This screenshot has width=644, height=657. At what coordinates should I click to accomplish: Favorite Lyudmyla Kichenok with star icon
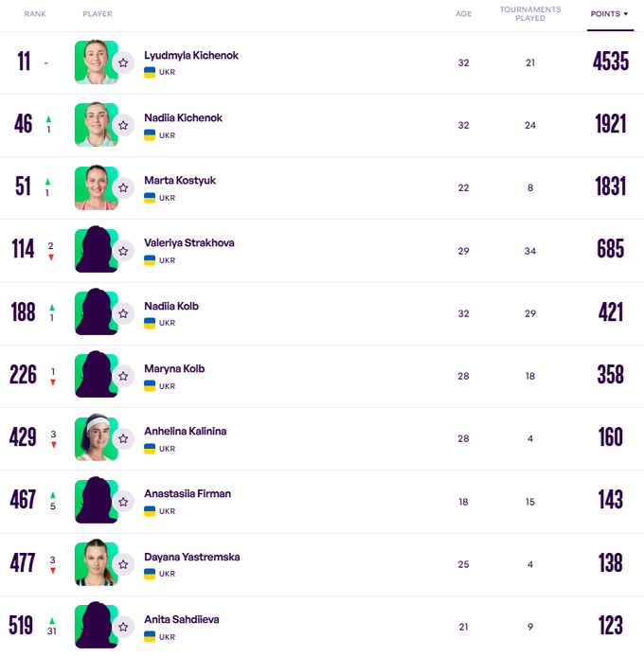[123, 63]
